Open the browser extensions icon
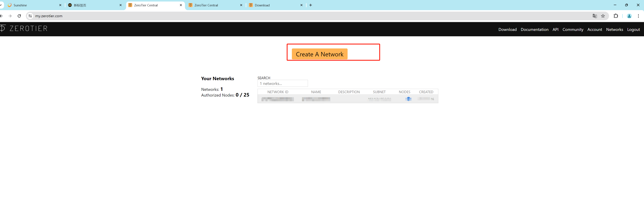Image resolution: width=644 pixels, height=224 pixels. click(x=615, y=16)
